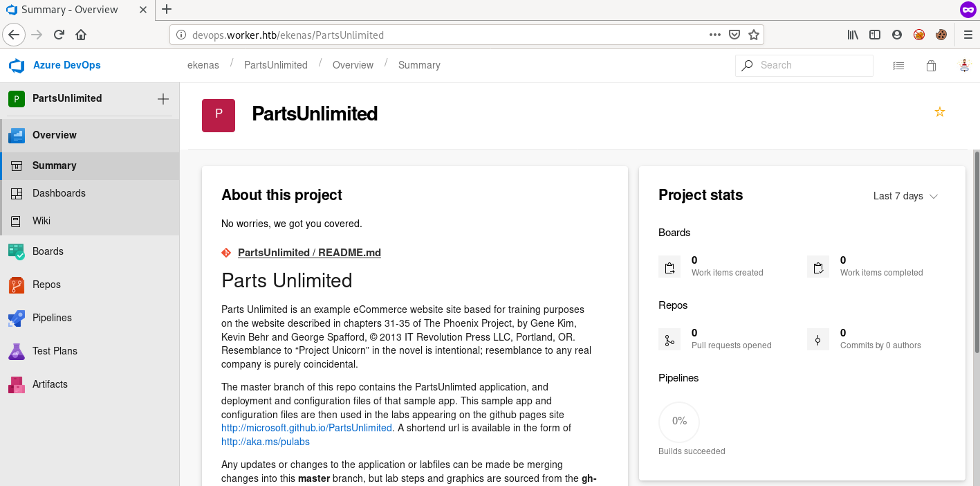The height and width of the screenshot is (486, 980).
Task: Open the Repos section
Action: point(46,285)
